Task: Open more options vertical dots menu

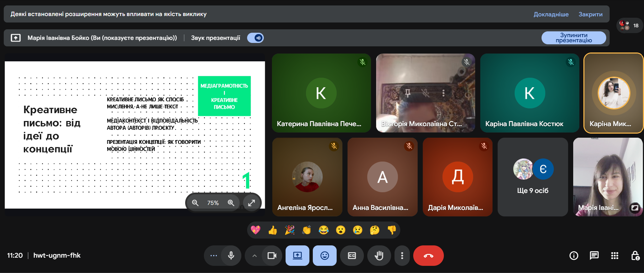Action: coord(402,256)
